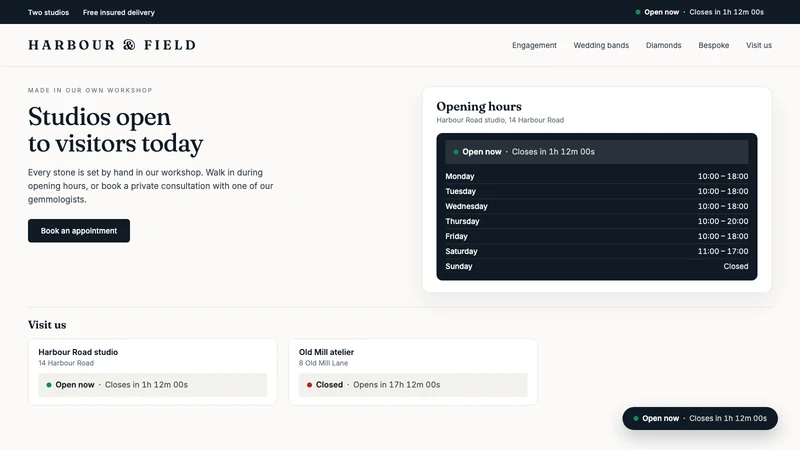Open the Old Mill atelier card title
Image resolution: width=800 pixels, height=450 pixels.
tap(327, 352)
